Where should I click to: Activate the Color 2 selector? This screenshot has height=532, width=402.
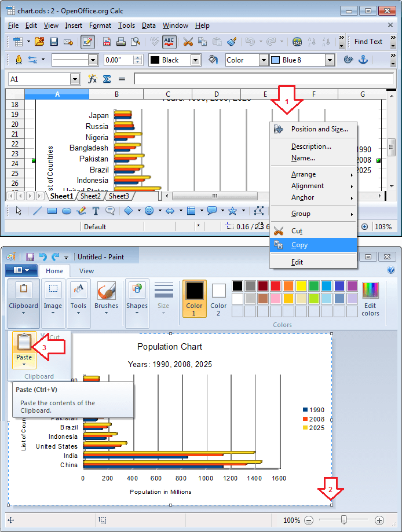(218, 299)
